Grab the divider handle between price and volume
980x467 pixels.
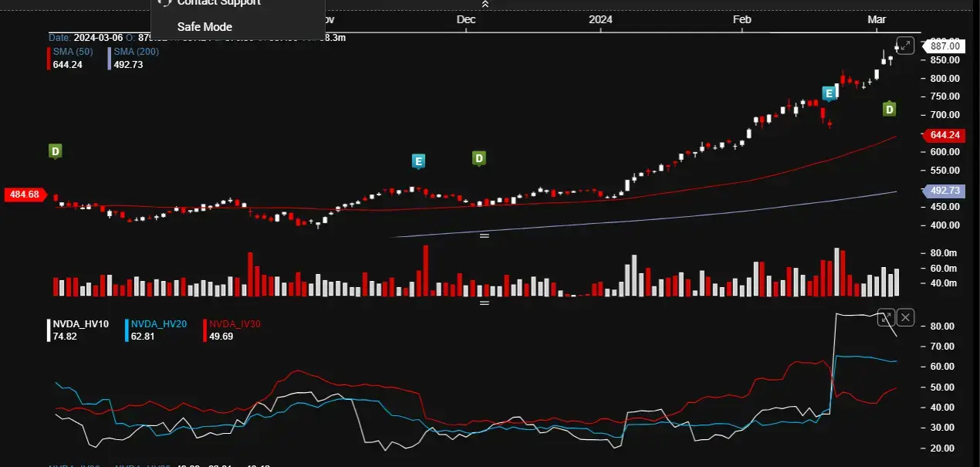(485, 235)
